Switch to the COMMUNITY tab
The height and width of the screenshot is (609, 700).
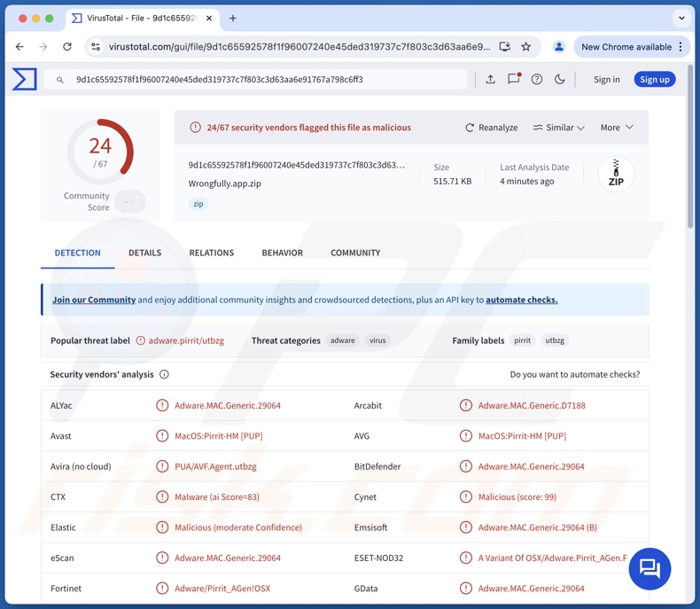click(x=355, y=253)
